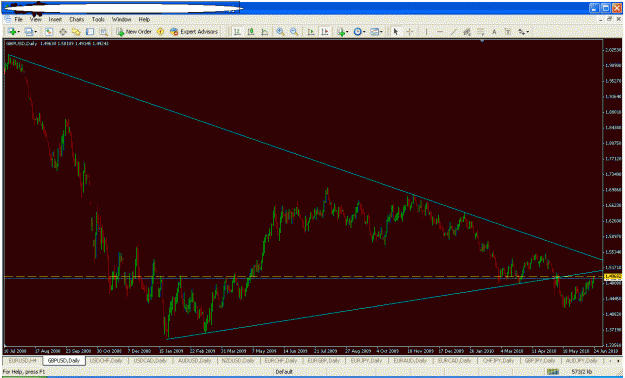The height and width of the screenshot is (378, 625).
Task: Toggle the Terminal panel
Action: click(90, 32)
